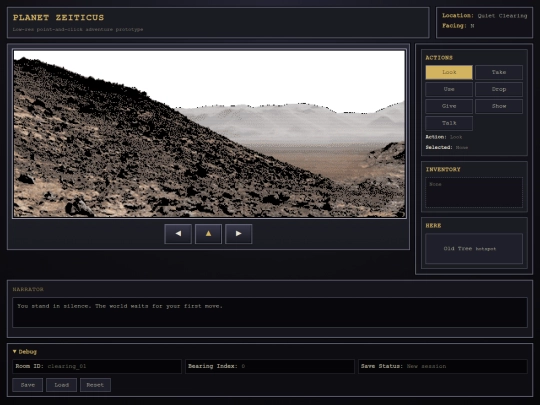The width and height of the screenshot is (540, 405).
Task: Click the Room ID clearing_01 field
Action: [97, 366]
